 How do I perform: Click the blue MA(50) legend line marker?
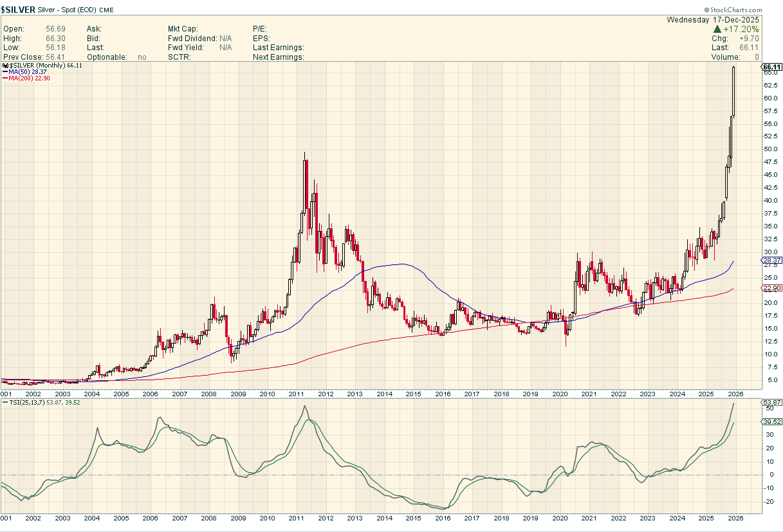[5, 72]
